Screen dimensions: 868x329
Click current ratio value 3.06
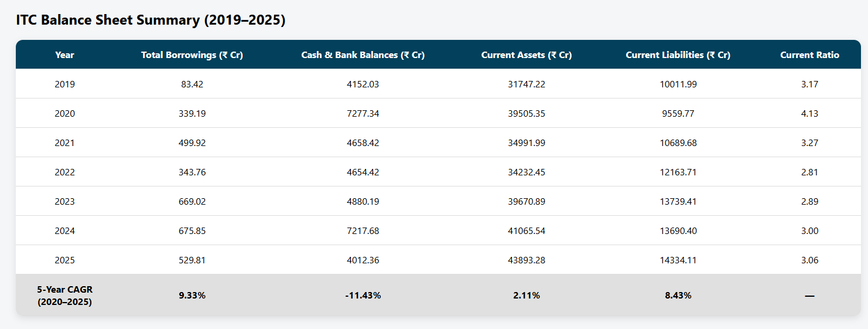tap(809, 260)
